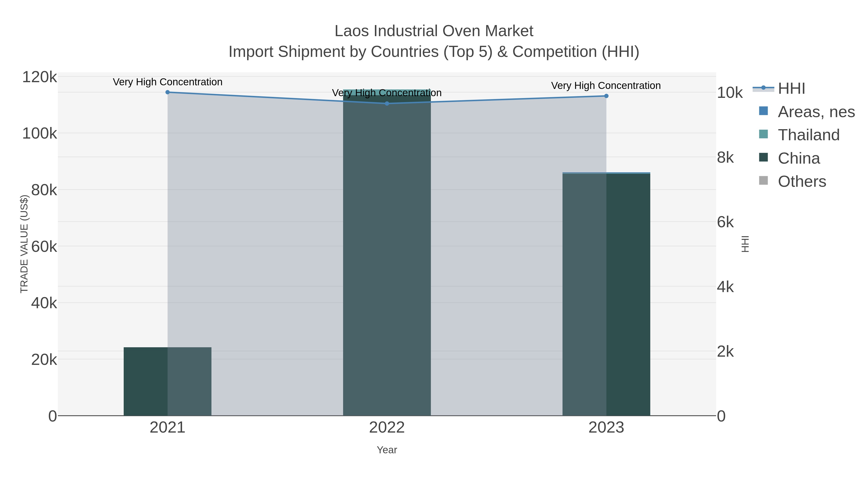Click the 2022 Very High Concentration annotation
Viewport: 868px width, 488px height.
387,93
